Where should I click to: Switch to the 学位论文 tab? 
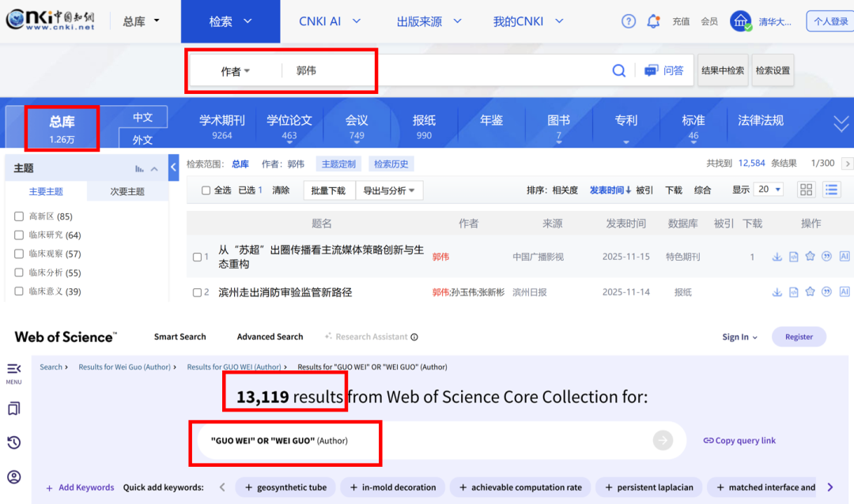point(289,126)
